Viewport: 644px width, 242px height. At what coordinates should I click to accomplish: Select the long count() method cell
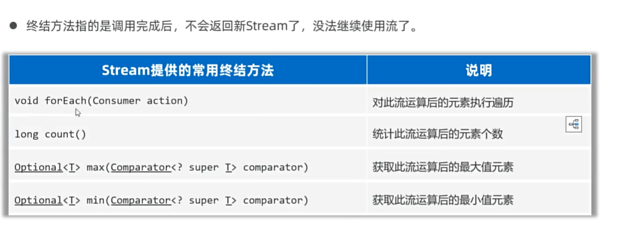[188, 133]
